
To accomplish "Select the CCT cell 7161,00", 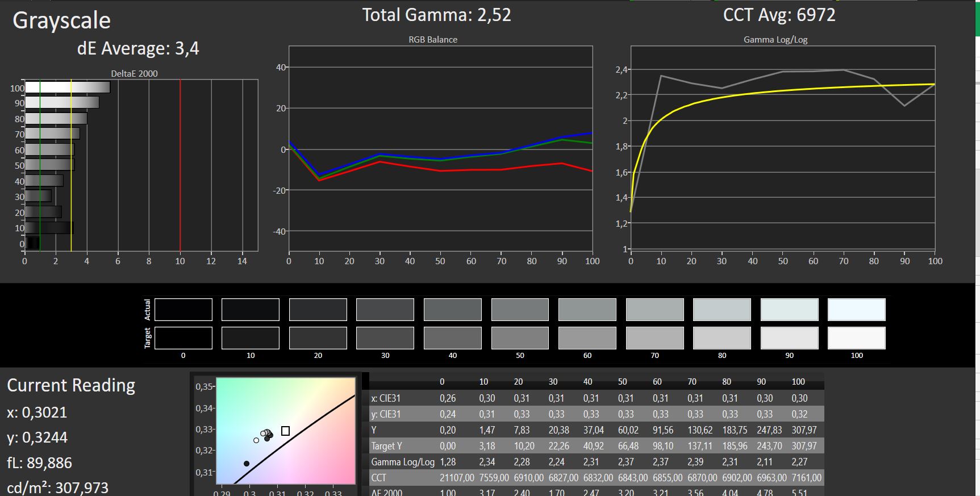I will pos(806,478).
